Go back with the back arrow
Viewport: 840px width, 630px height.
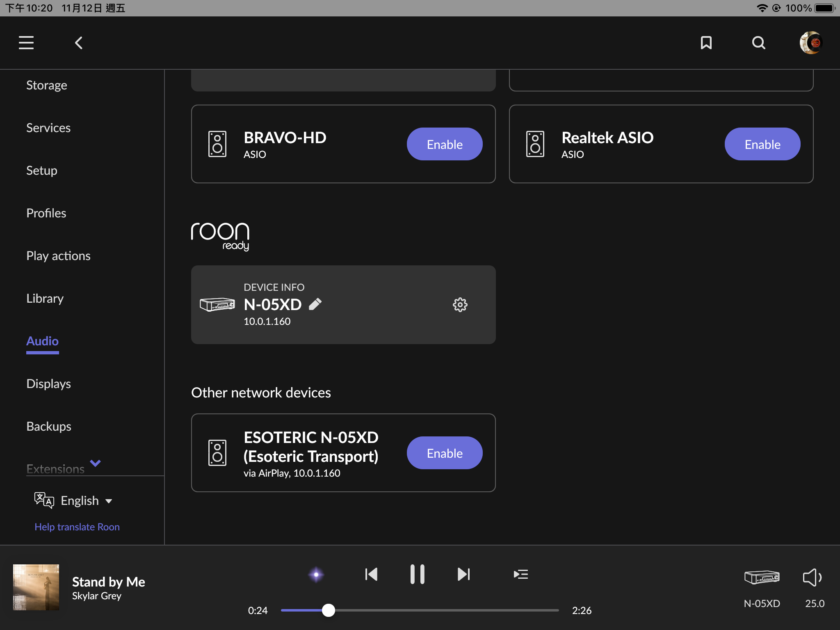[79, 43]
